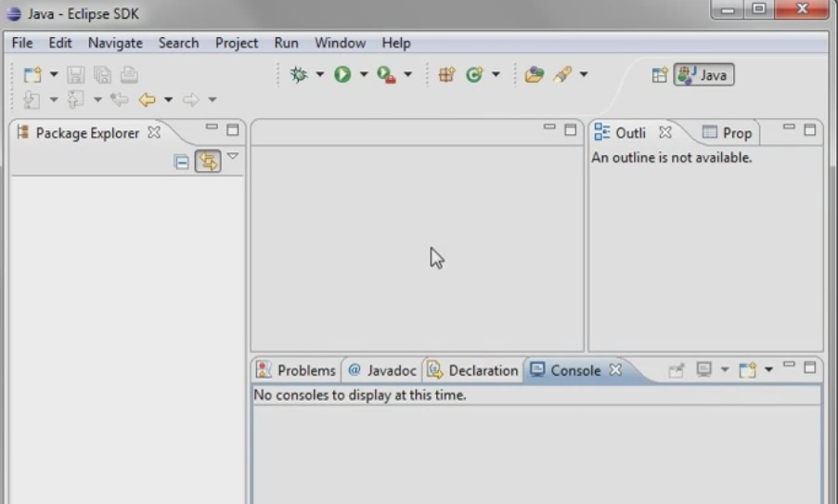Open the Package Explorer view menu triangle
Image resolution: width=838 pixels, height=504 pixels.
tap(233, 156)
